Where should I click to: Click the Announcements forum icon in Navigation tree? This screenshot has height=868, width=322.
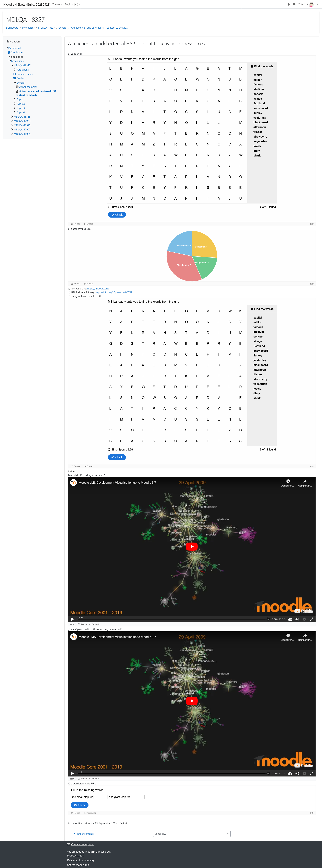[17, 87]
